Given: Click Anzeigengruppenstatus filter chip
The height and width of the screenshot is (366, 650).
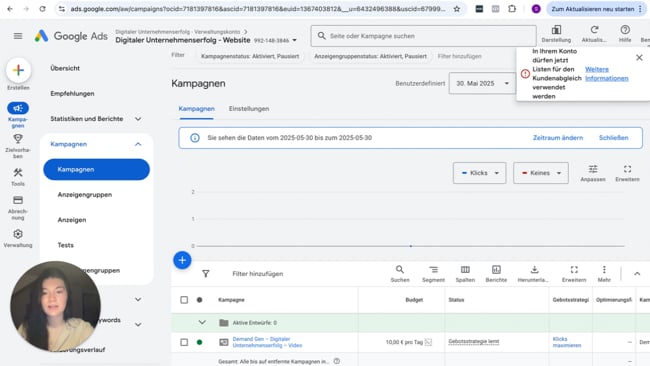Looking at the screenshot, I should point(370,56).
